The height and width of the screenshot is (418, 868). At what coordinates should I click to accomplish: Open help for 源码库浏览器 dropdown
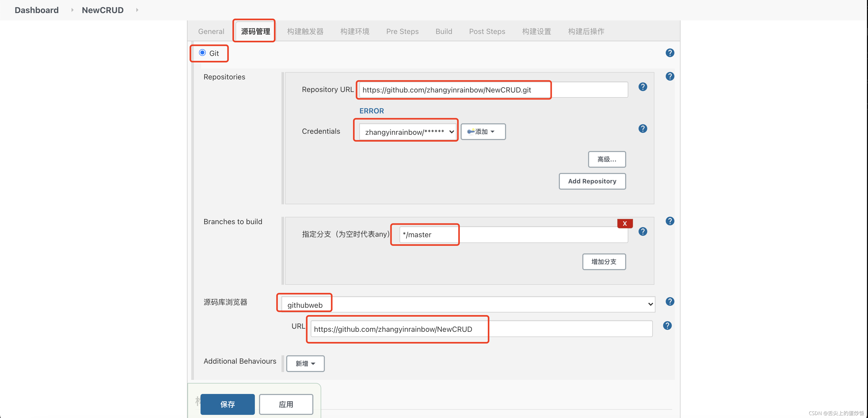point(670,301)
